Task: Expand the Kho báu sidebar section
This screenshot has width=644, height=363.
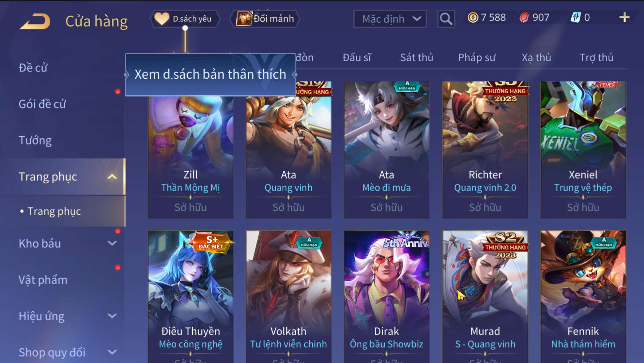Action: coord(112,243)
